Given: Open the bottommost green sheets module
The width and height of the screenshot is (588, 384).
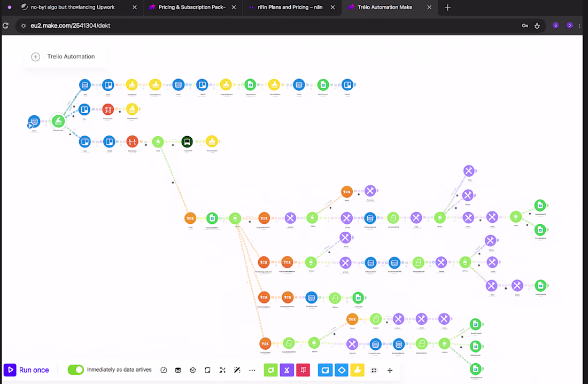Looking at the screenshot, I should pos(476,369).
